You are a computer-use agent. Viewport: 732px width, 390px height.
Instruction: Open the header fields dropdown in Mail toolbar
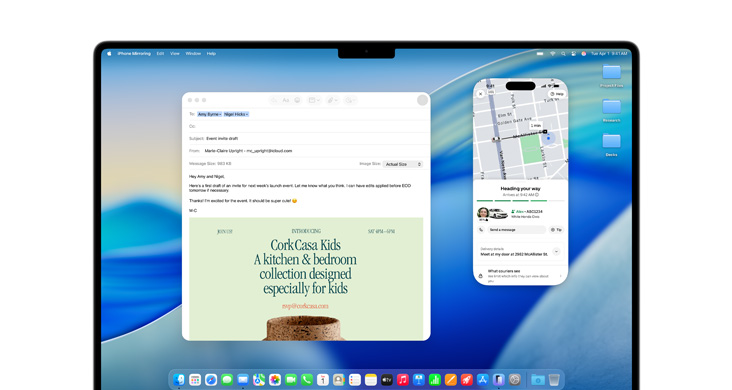[314, 100]
